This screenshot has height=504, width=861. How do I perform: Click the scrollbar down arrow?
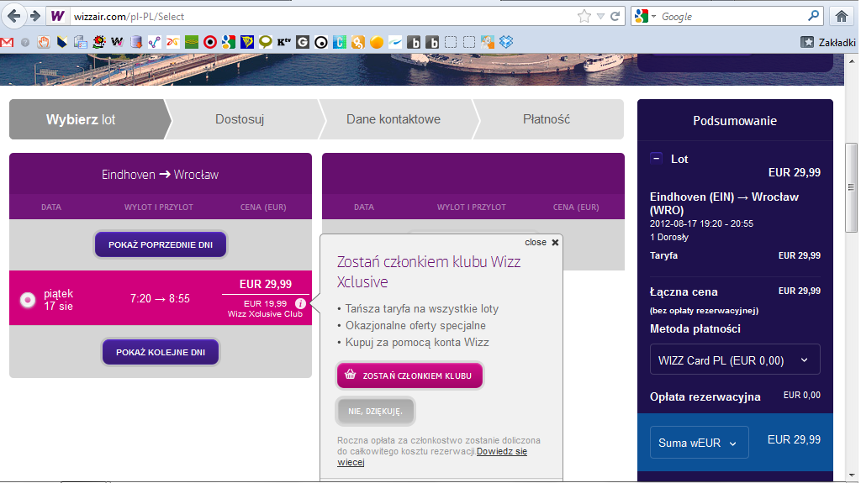click(x=852, y=475)
